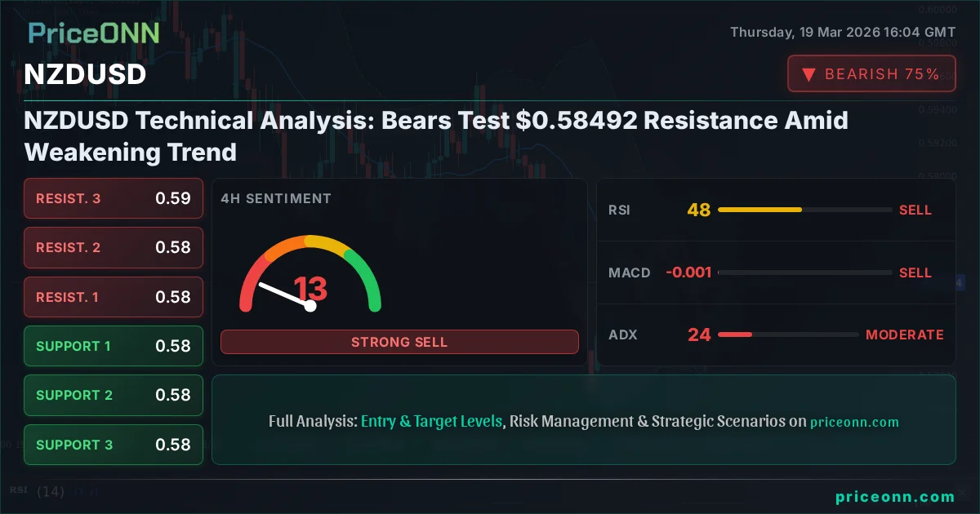The height and width of the screenshot is (514, 980).
Task: Click the sentiment score 13
Action: pyautogui.click(x=310, y=289)
